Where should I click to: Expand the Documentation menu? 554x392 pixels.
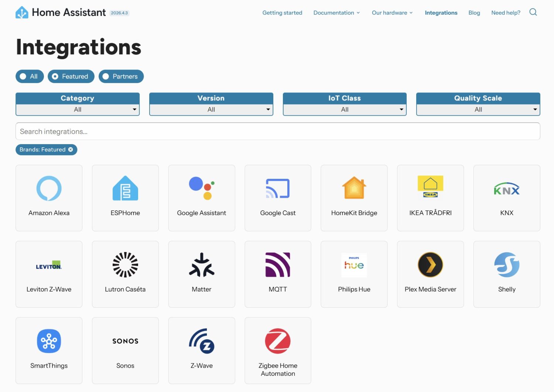coord(336,13)
